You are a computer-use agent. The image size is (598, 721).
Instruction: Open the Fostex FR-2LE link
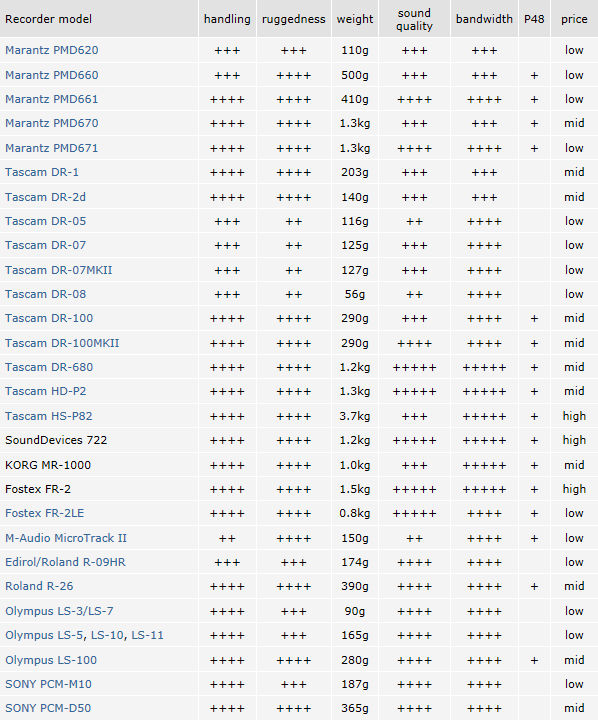(x=45, y=513)
